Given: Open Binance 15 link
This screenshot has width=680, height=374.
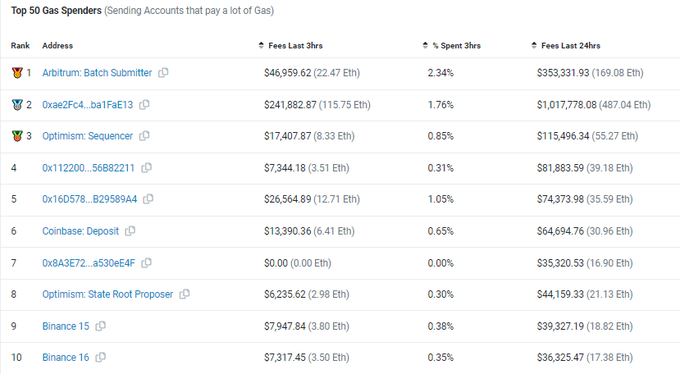Looking at the screenshot, I should (x=65, y=326).
